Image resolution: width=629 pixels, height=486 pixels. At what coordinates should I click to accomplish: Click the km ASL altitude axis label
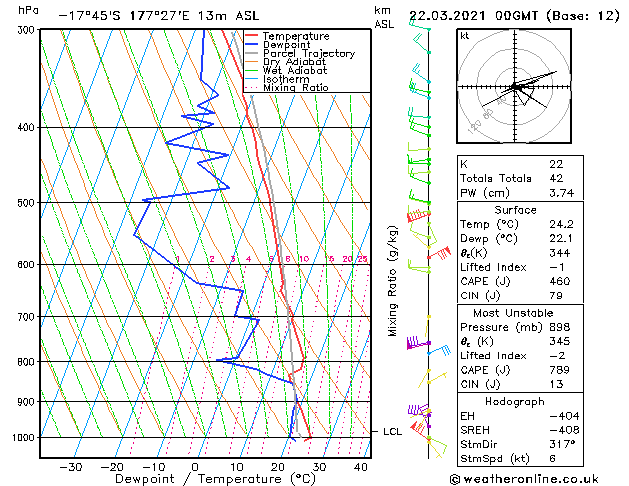(x=384, y=17)
